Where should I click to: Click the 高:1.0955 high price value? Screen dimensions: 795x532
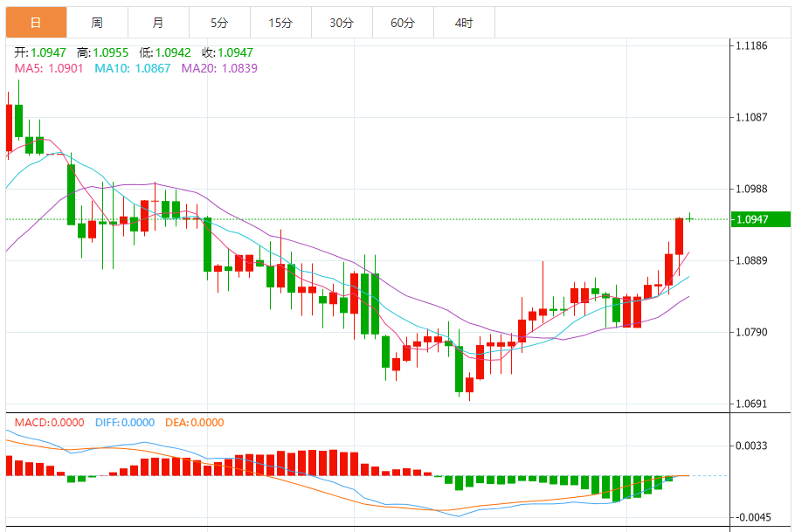[x=103, y=52]
